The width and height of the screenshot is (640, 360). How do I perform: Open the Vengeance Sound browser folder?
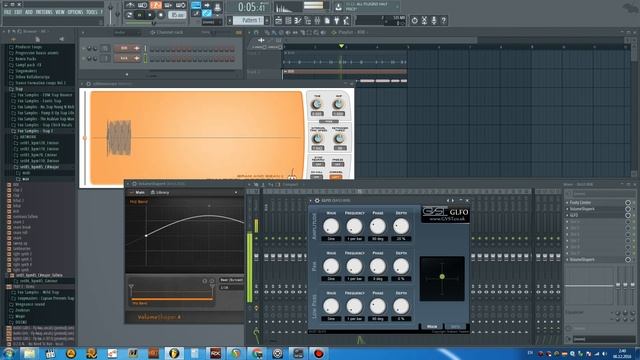click(x=30, y=304)
